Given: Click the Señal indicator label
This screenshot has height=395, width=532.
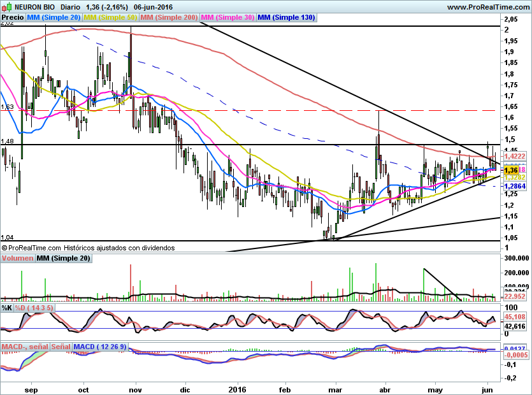Looking at the screenshot, I should [61, 347].
